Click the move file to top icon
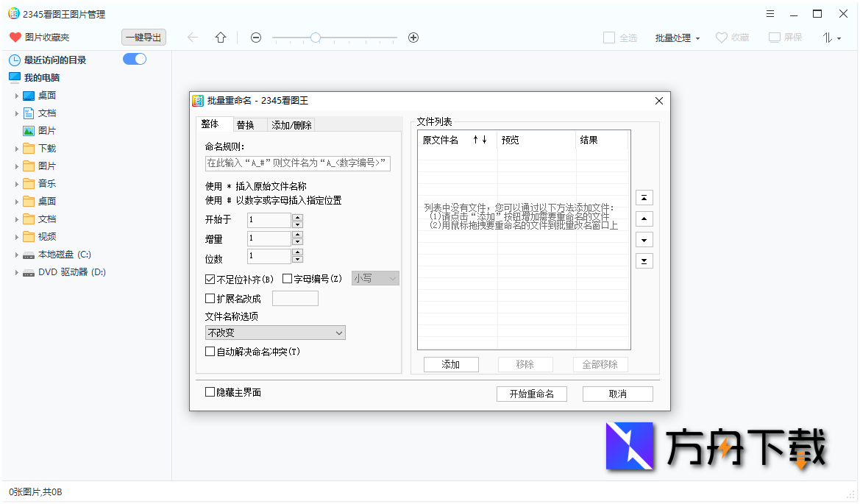Image resolution: width=860 pixels, height=504 pixels. 644,197
